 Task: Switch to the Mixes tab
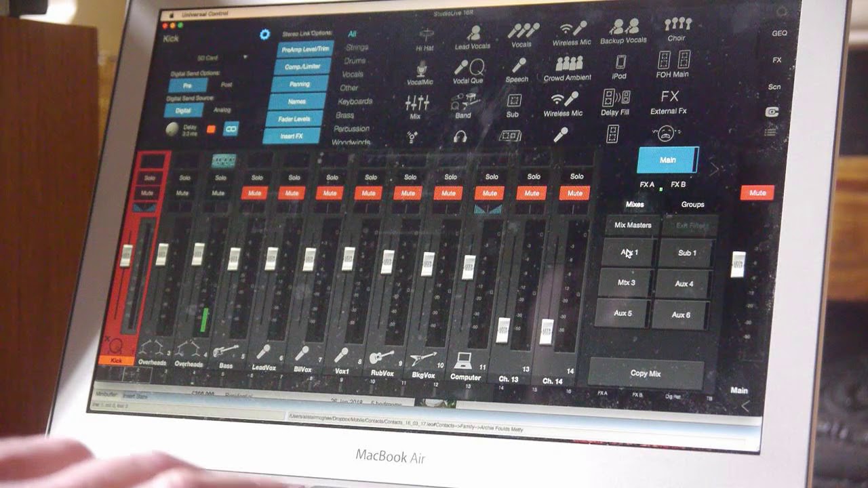635,204
